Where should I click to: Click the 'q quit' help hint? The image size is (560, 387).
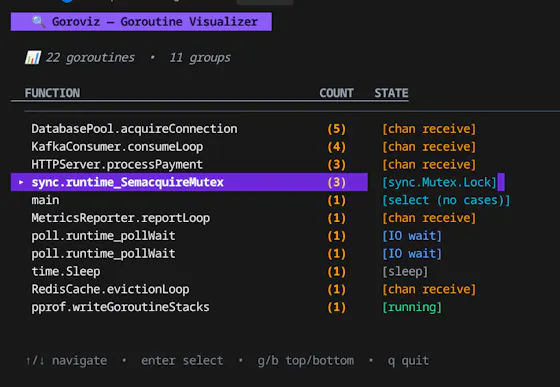click(408, 361)
